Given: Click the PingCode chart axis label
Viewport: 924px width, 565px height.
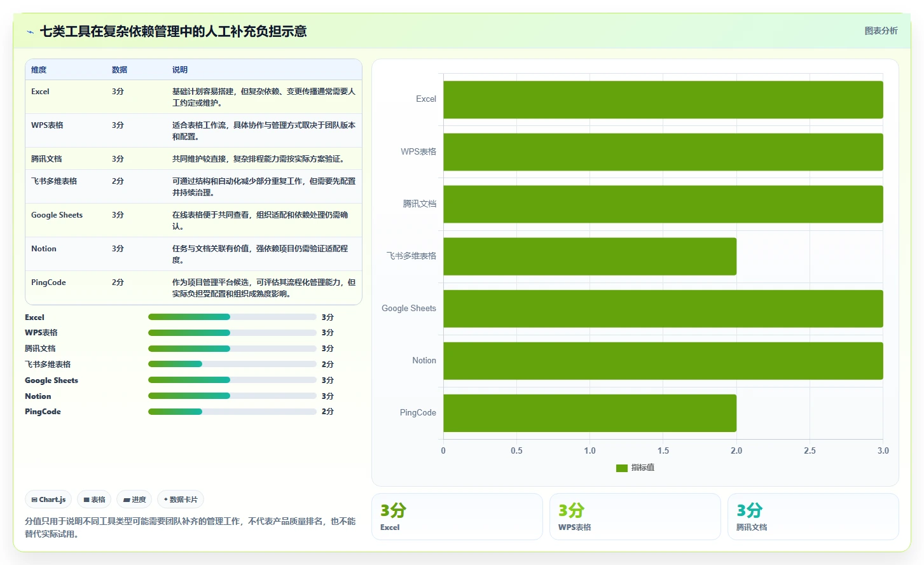Looking at the screenshot, I should (418, 413).
